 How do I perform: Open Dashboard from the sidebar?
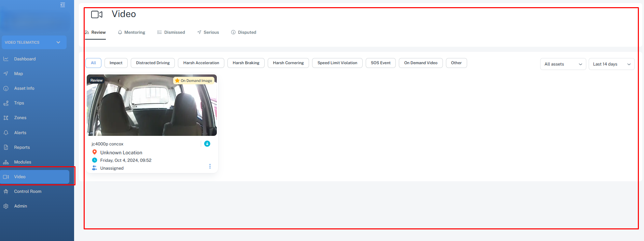(x=25, y=59)
